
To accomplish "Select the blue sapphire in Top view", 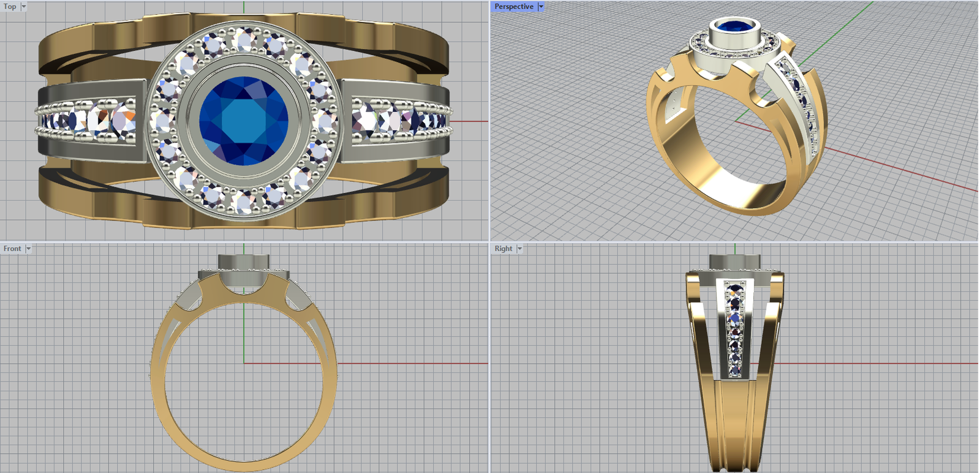I will pos(244,121).
